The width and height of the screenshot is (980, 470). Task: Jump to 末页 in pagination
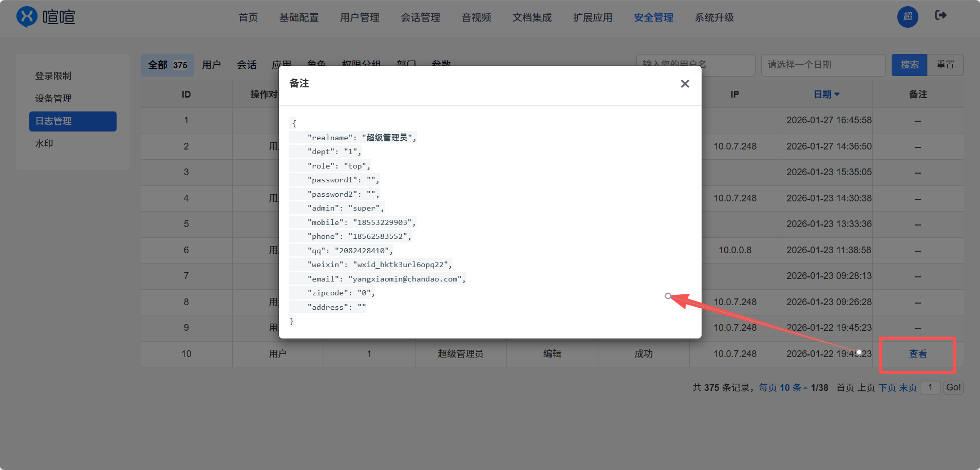coord(908,388)
